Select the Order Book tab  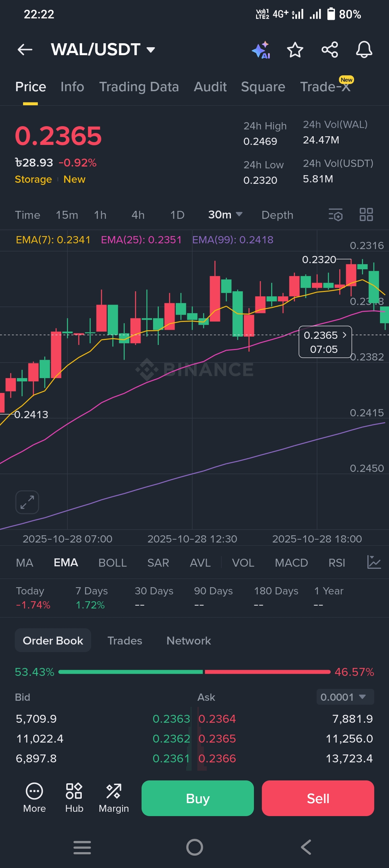(53, 640)
